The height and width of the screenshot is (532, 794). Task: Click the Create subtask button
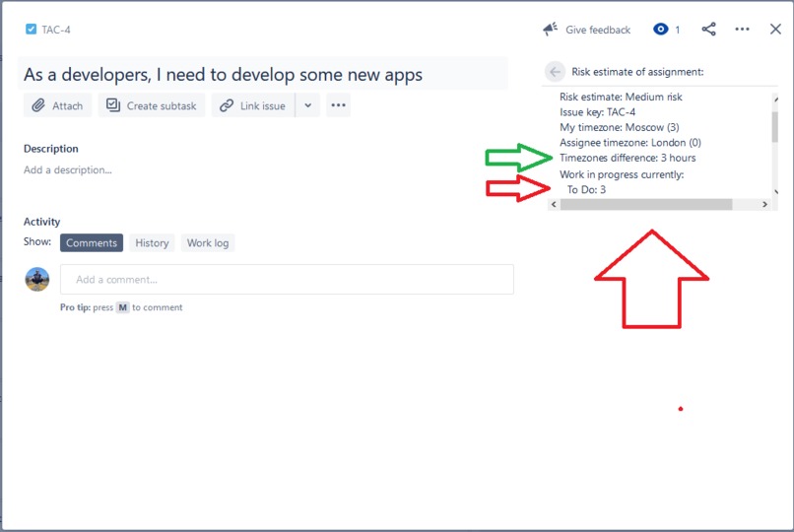pyautogui.click(x=152, y=105)
